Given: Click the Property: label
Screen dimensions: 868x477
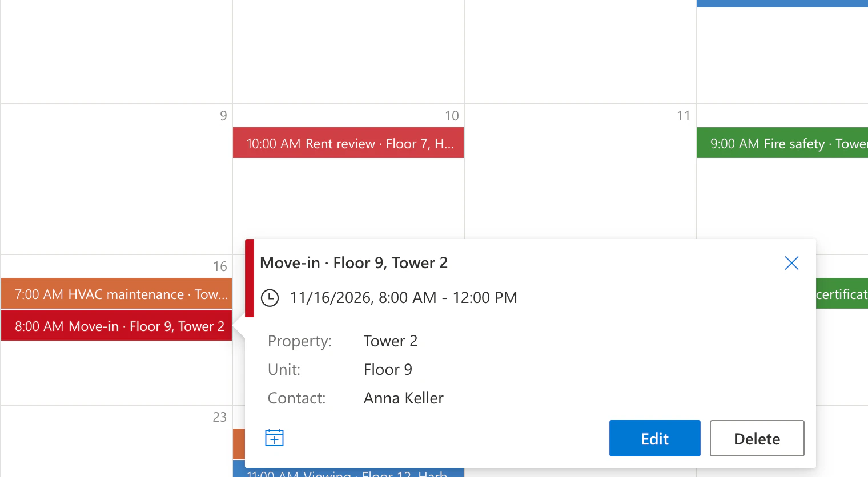Looking at the screenshot, I should pos(300,341).
